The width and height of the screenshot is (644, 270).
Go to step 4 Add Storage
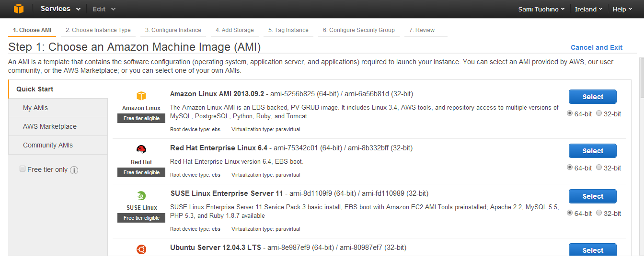[x=235, y=30]
